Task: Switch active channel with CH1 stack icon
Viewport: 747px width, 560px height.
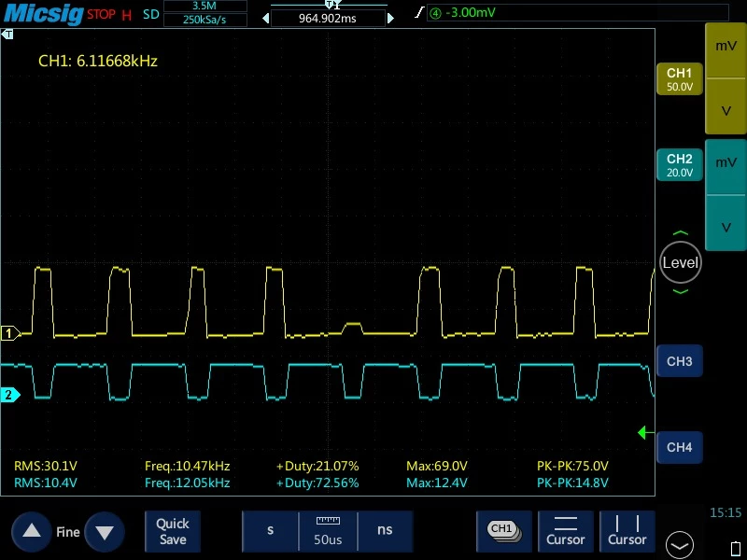Action: coord(504,531)
